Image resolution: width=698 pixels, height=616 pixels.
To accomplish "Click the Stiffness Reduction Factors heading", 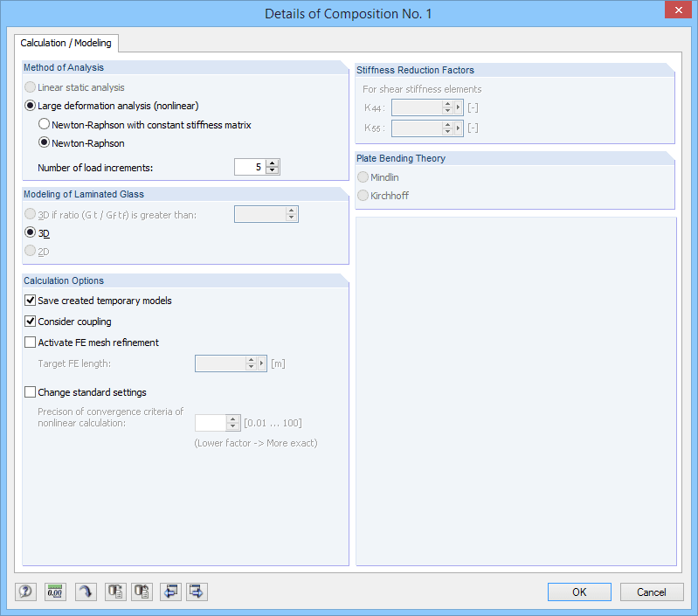I will [415, 70].
